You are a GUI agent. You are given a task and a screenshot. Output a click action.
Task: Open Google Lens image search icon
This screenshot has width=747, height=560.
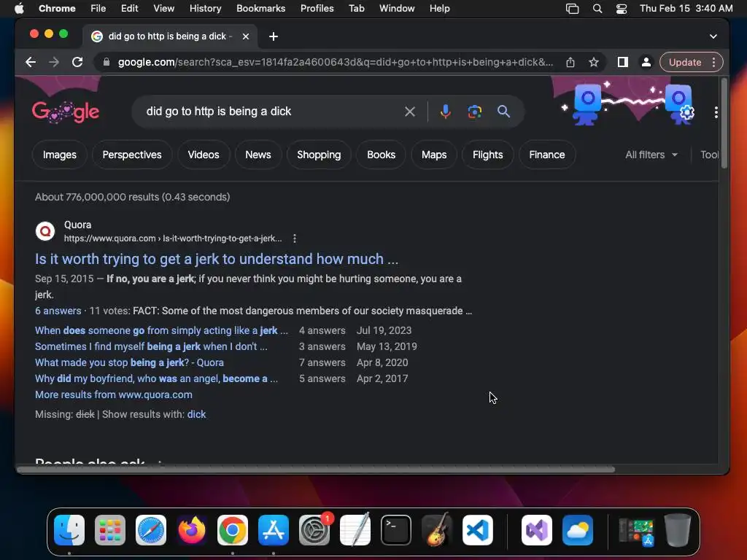point(474,112)
